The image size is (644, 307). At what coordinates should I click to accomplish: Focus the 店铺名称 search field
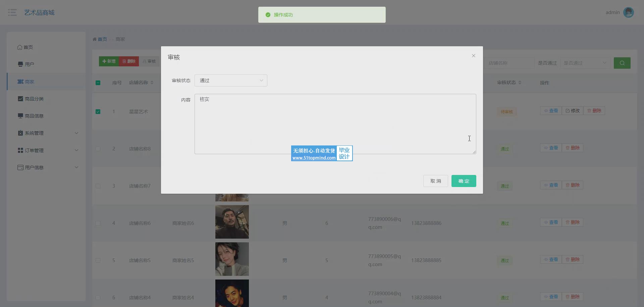point(509,63)
